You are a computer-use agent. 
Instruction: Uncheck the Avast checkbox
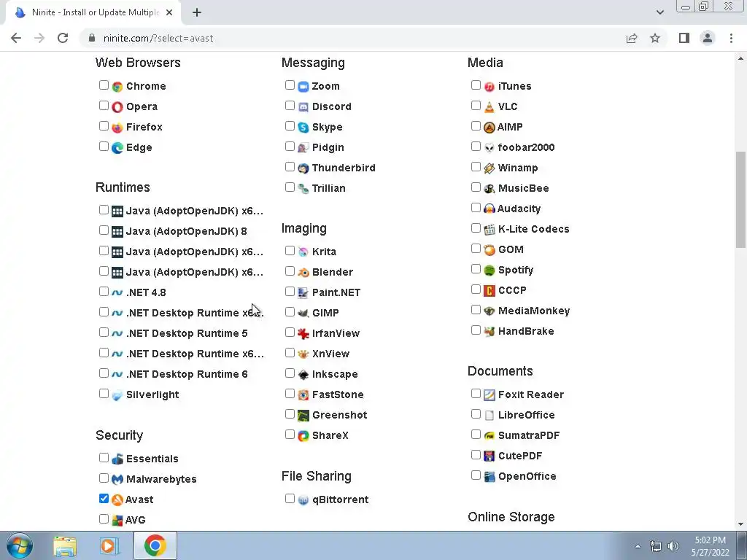[104, 499]
